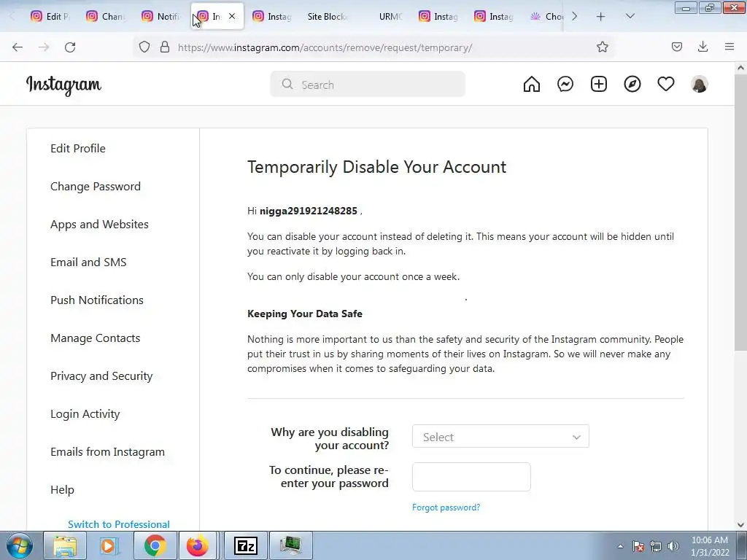Viewport: 747px width, 560px height.
Task: Open Firefox from taskbar
Action: pos(197,545)
